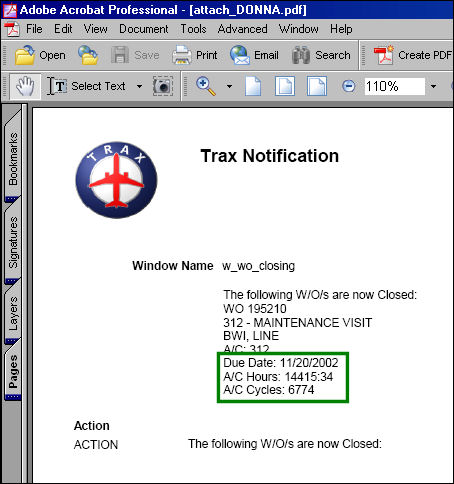Open the Pages side tab
The width and height of the screenshot is (454, 484).
pyautogui.click(x=13, y=371)
